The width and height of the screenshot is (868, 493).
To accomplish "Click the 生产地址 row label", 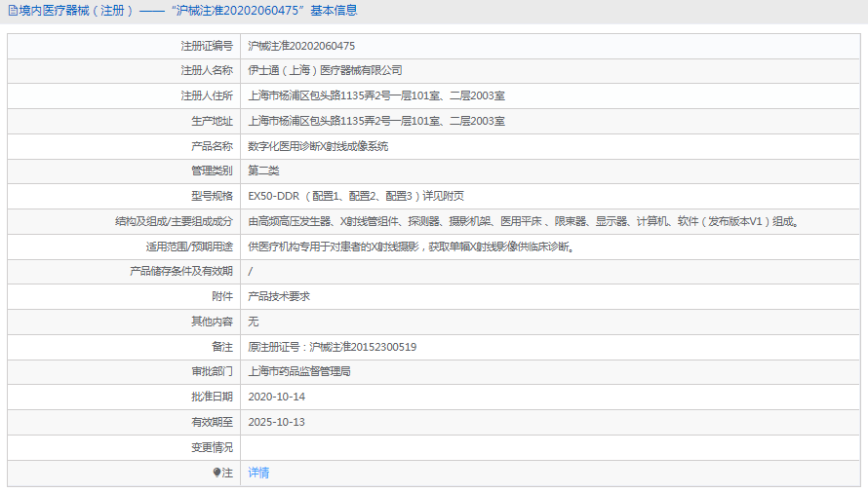I will [212, 121].
